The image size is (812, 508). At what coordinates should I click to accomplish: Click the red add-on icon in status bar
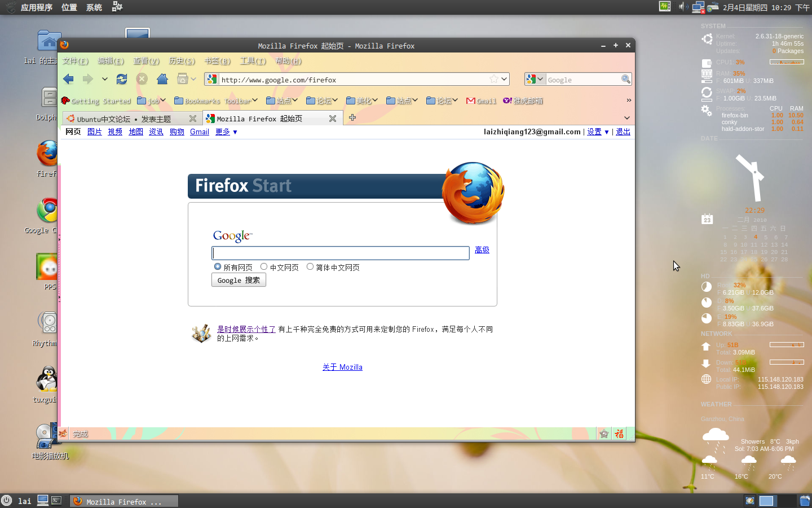(x=619, y=433)
